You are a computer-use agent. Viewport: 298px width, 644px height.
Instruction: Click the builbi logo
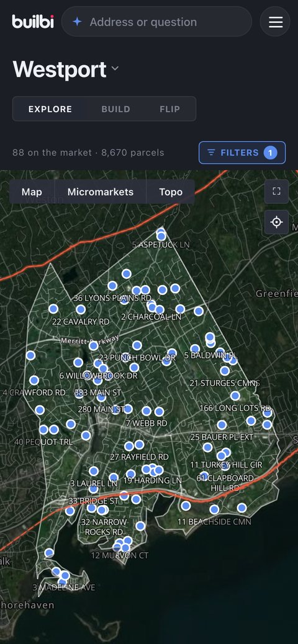tap(33, 21)
